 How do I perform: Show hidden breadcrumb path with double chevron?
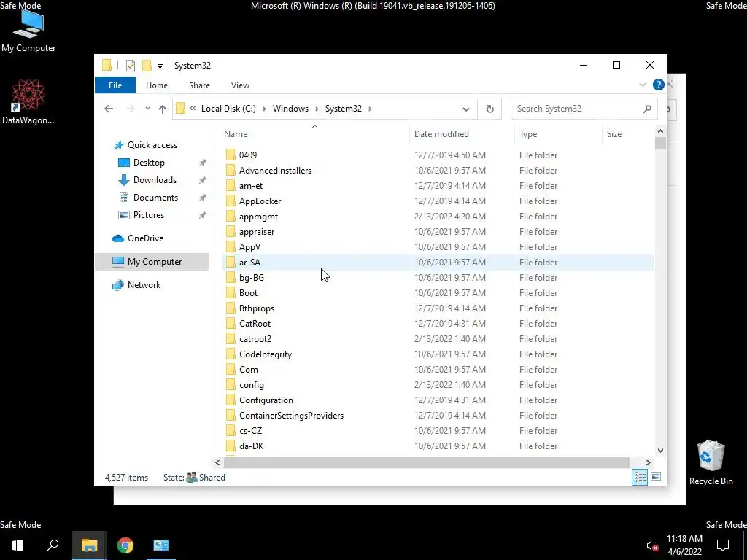(193, 109)
